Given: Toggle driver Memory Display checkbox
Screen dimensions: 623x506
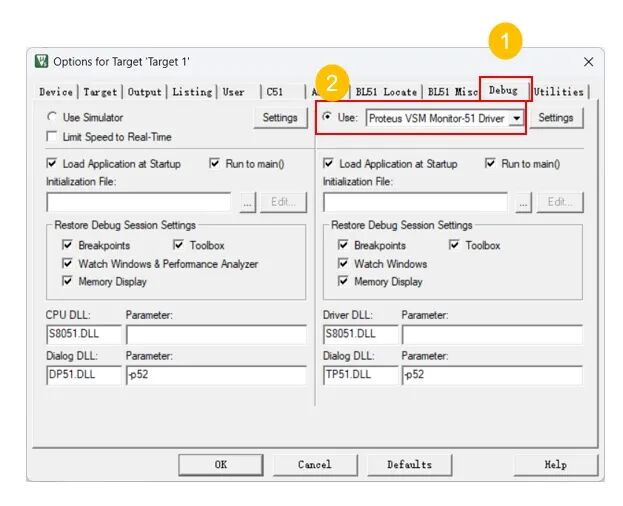Looking at the screenshot, I should pyautogui.click(x=343, y=281).
